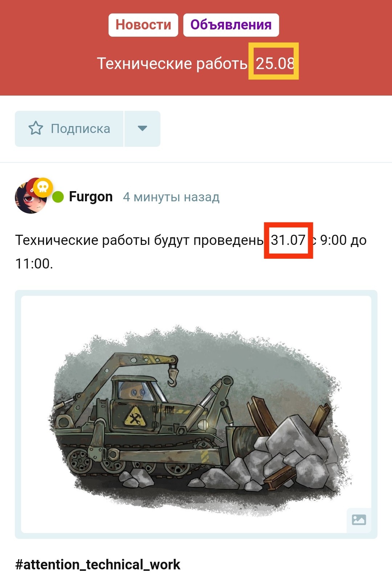Click the image icon on attachment corner
This screenshot has height=585, width=392.
tap(359, 520)
